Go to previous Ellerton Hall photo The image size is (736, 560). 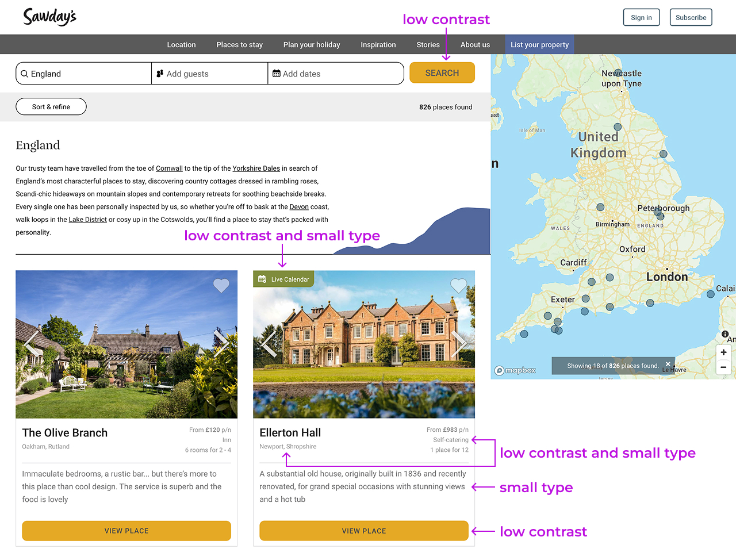[269, 344]
